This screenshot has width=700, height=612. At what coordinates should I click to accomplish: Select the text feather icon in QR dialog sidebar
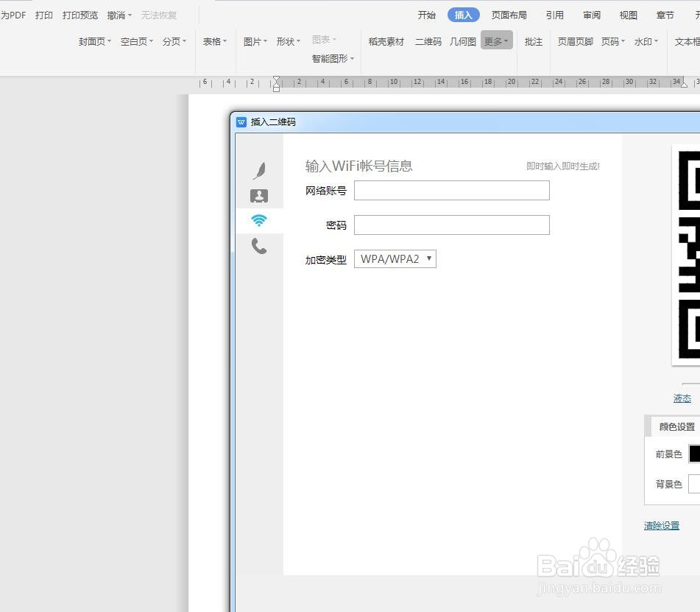259,170
